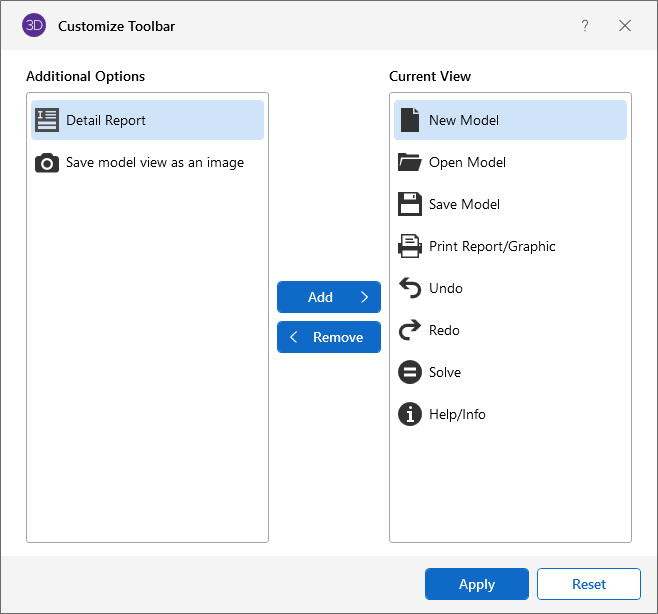
Task: Choose the "Solve" label in Current View
Action: [x=445, y=372]
